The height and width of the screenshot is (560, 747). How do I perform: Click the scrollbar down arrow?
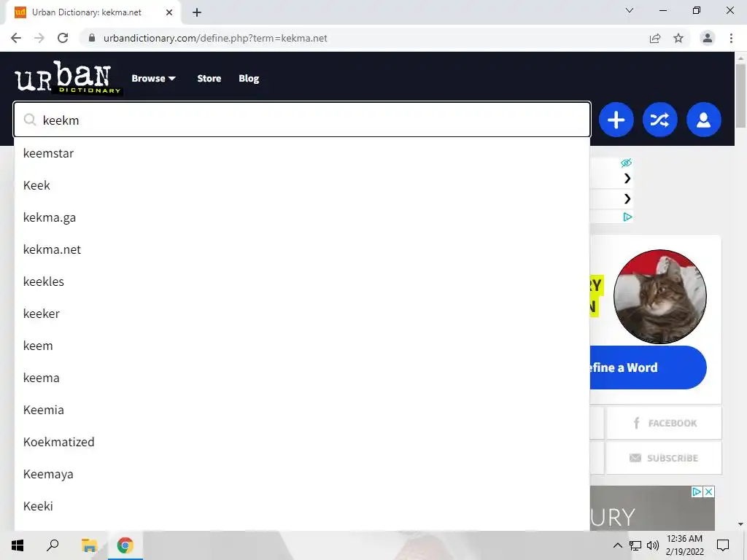(x=740, y=524)
